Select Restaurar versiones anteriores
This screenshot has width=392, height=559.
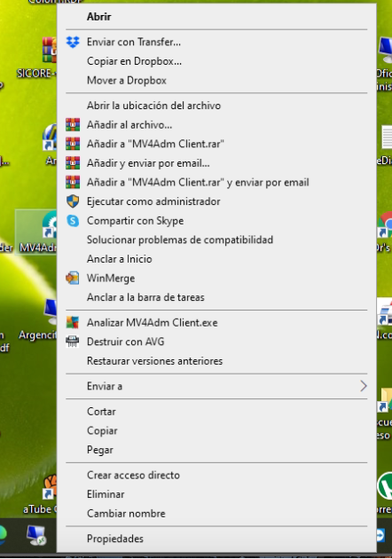216,361
